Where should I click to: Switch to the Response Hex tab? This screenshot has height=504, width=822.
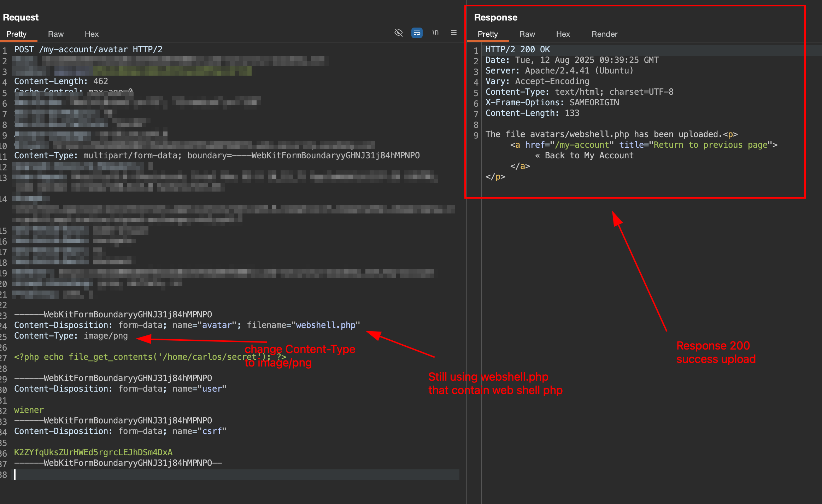pos(563,34)
